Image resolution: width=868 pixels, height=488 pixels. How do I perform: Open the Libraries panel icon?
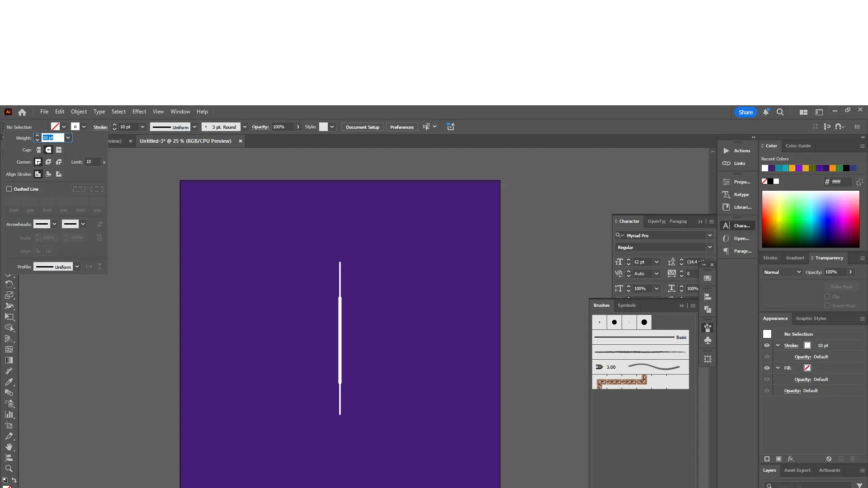[x=726, y=207]
